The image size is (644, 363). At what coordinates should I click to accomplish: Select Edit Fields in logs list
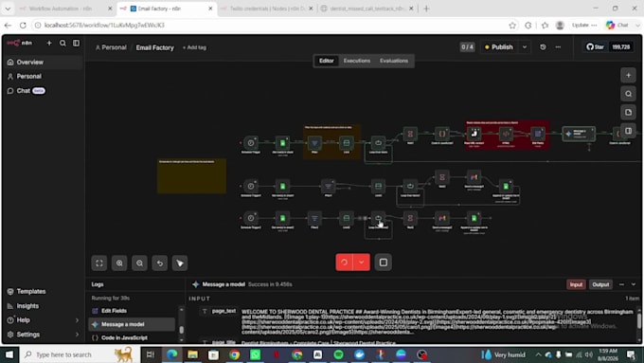(x=132, y=311)
